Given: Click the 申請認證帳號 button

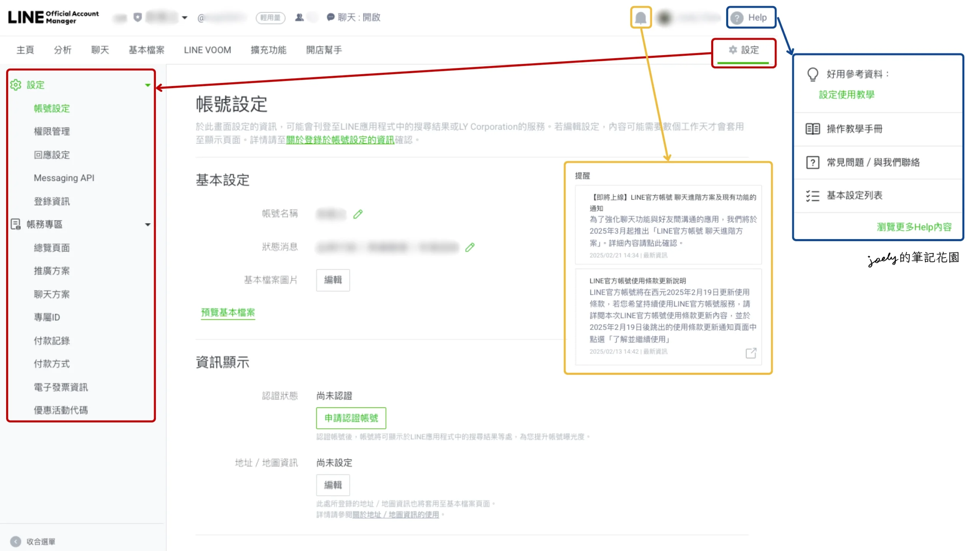Looking at the screenshot, I should (x=351, y=418).
